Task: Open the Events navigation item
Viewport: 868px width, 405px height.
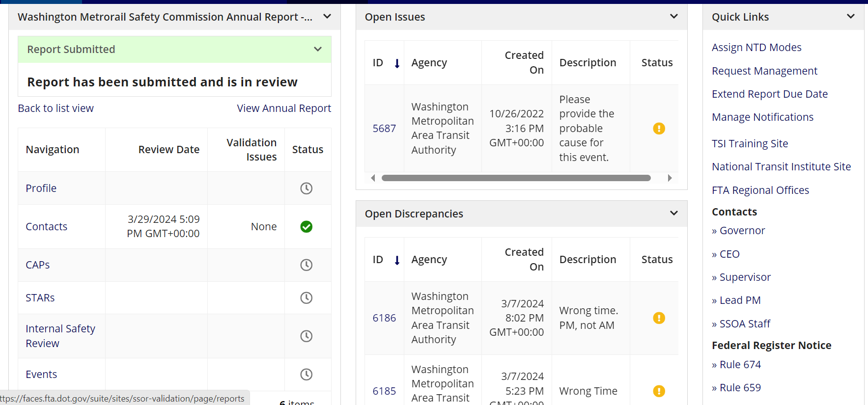Action: point(41,375)
